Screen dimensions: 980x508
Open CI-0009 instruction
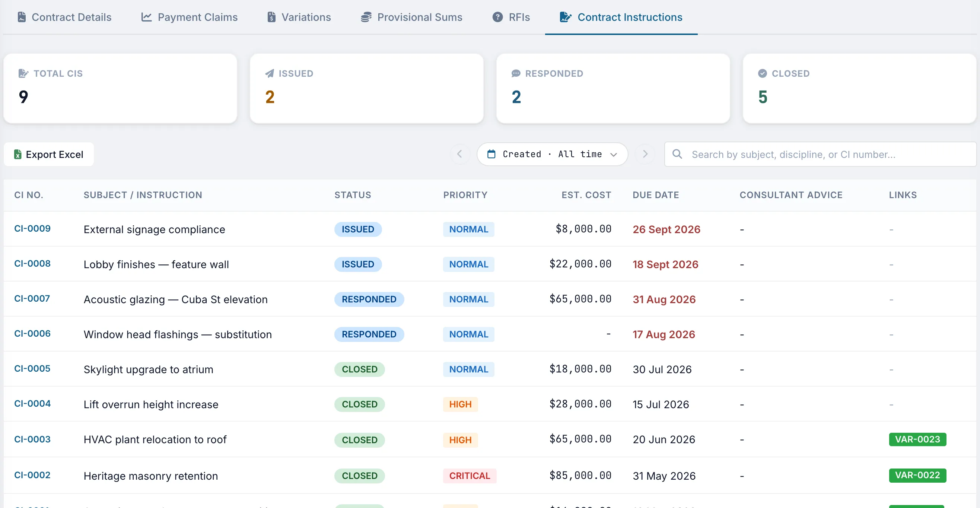point(32,229)
